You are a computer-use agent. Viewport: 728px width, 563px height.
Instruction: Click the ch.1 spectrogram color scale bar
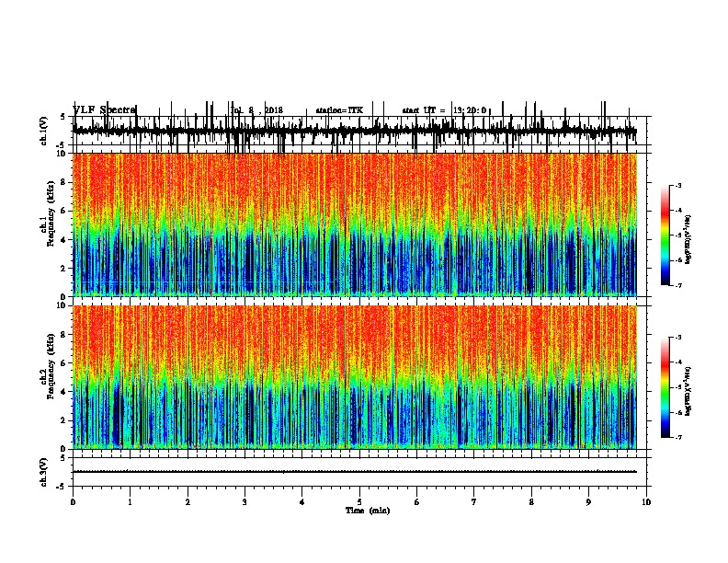pos(665,236)
